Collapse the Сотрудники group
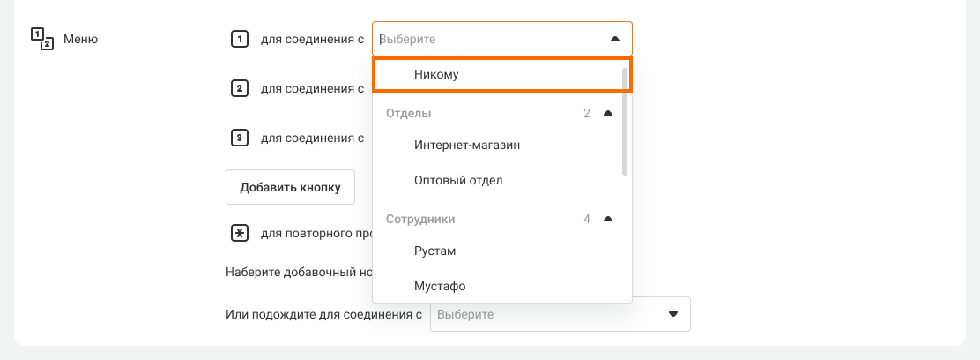Viewport: 980px width, 360px height. tap(607, 219)
